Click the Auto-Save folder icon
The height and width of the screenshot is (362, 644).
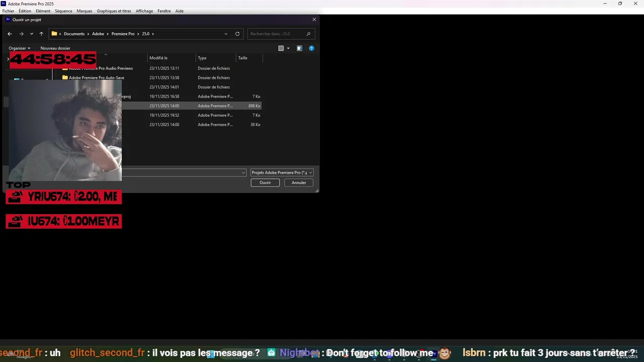pyautogui.click(x=65, y=77)
